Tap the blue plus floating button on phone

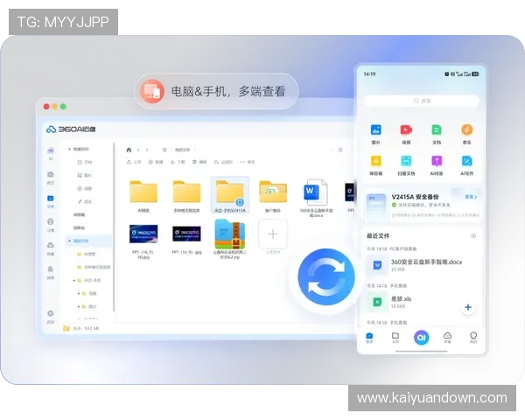tap(468, 307)
